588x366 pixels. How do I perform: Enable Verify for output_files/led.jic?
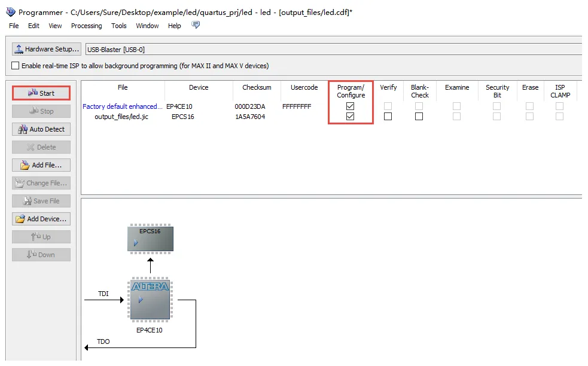[x=388, y=116]
